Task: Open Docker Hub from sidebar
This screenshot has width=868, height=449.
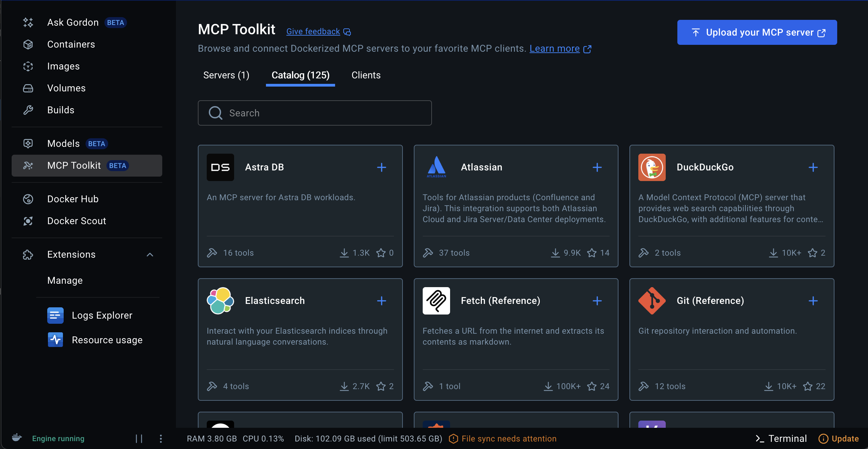Action: [x=87, y=199]
